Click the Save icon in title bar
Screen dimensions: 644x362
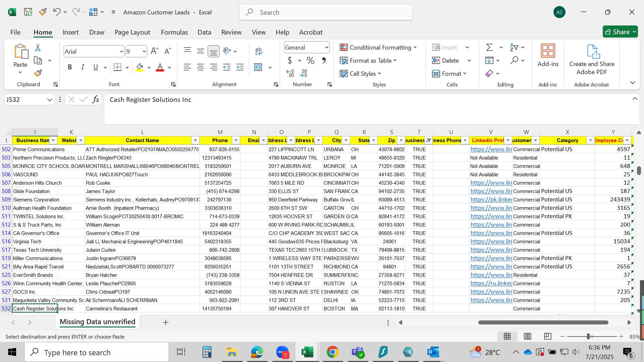(28, 12)
